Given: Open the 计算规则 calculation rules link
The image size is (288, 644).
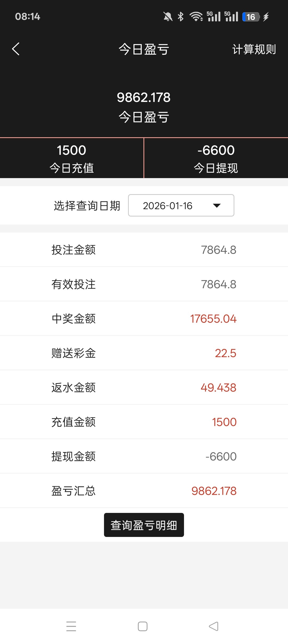Looking at the screenshot, I should [254, 49].
